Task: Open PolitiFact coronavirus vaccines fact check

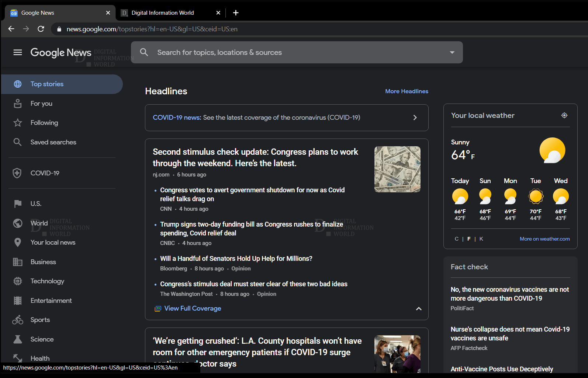Action: [x=510, y=294]
